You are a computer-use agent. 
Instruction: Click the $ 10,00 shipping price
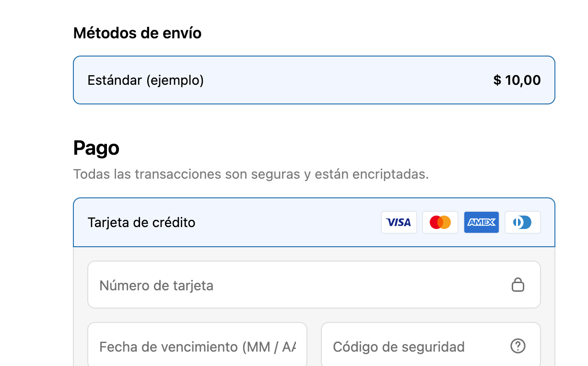coord(517,80)
